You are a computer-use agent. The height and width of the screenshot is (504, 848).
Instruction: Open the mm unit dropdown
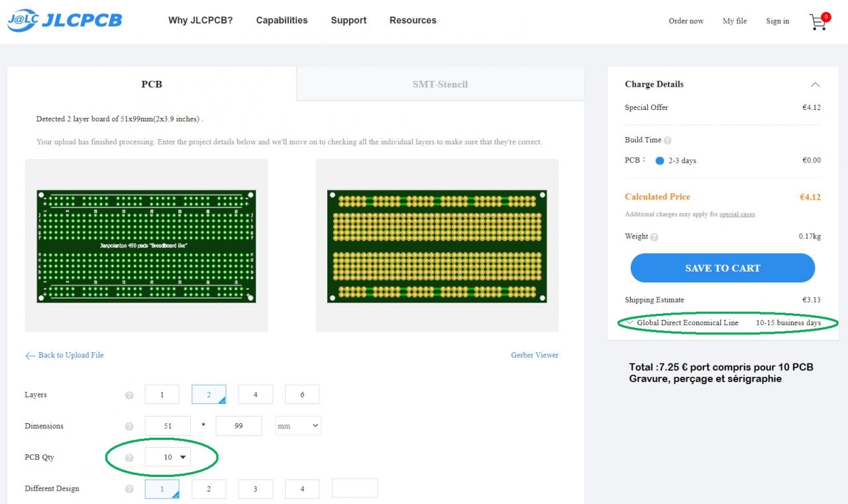298,426
